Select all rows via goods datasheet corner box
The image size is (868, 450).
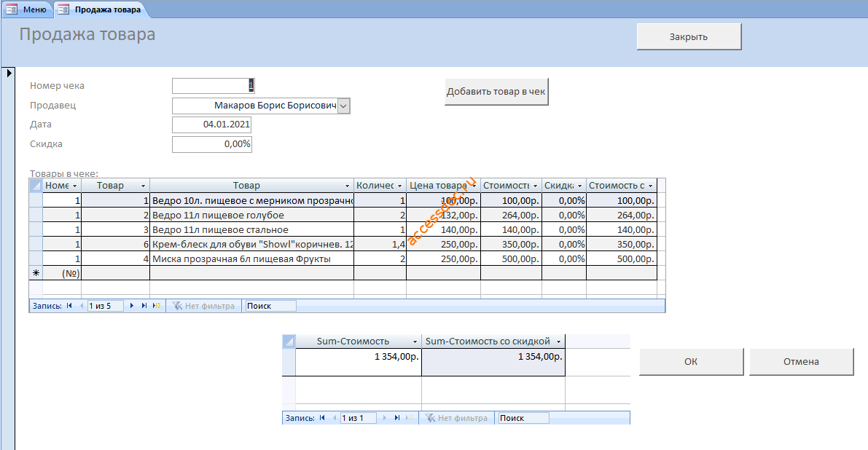point(36,185)
